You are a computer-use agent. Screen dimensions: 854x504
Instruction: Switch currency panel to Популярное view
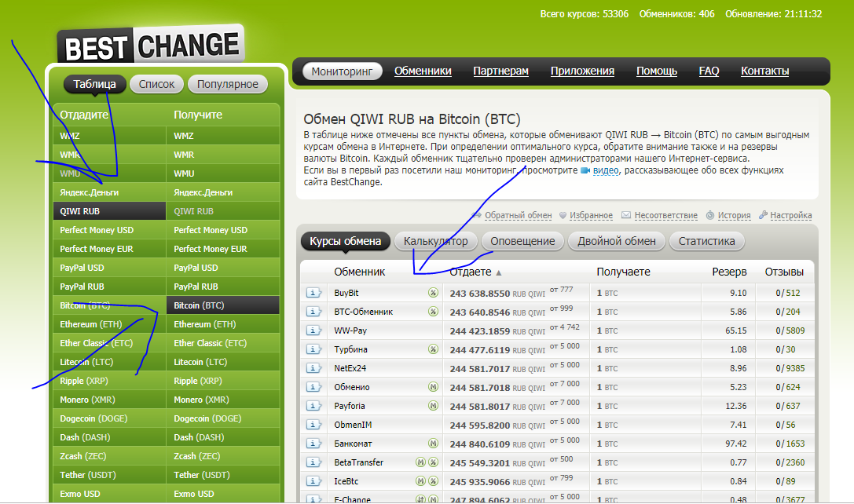(228, 84)
